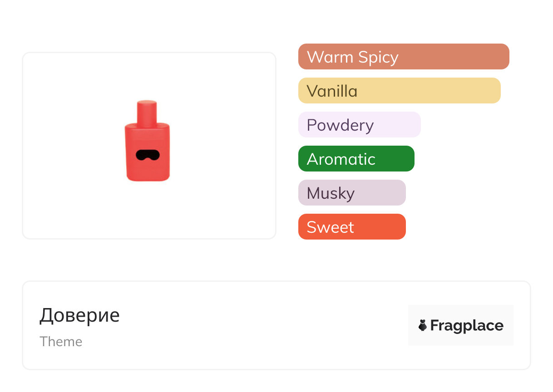Screen dimensions: 553x392
Task: Click the Доверие theme title
Action: click(x=79, y=315)
